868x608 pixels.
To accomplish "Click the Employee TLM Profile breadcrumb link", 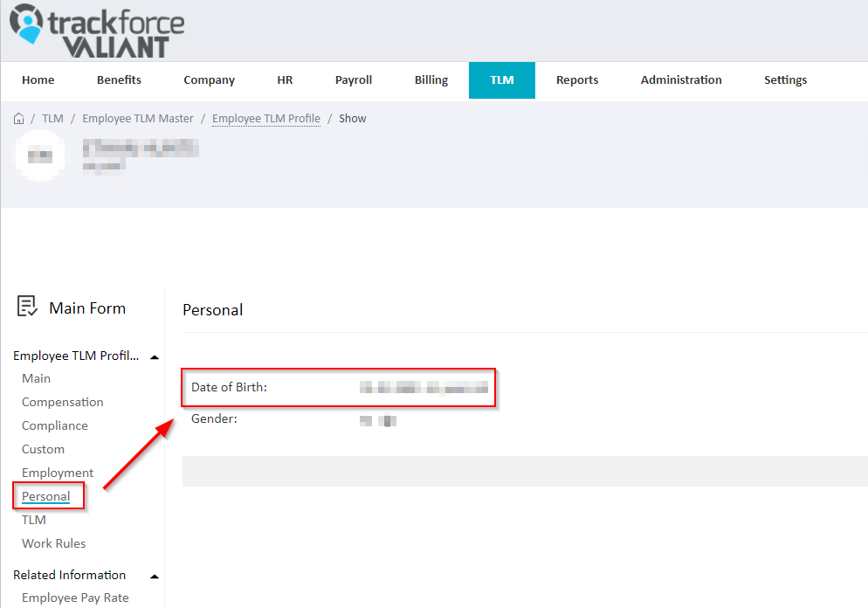I will (266, 119).
